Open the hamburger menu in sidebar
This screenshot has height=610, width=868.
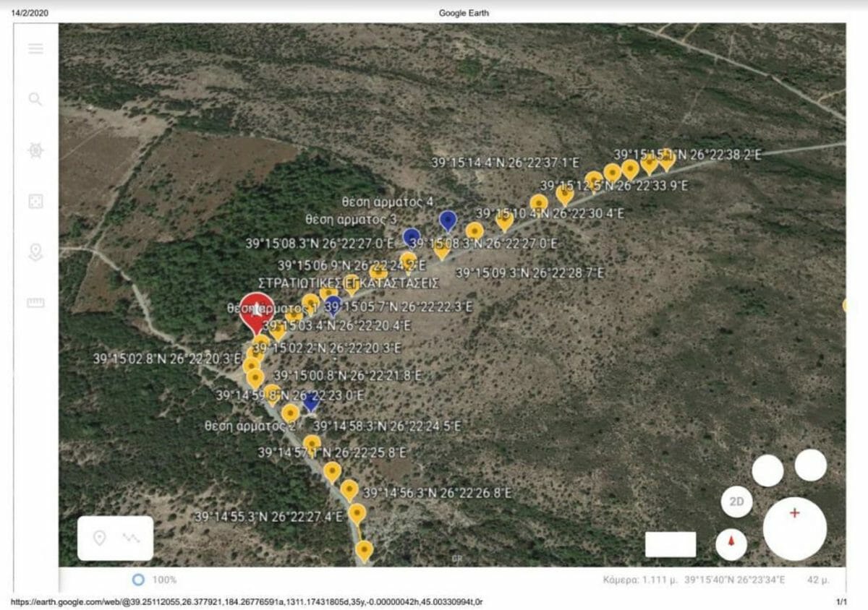coord(35,48)
